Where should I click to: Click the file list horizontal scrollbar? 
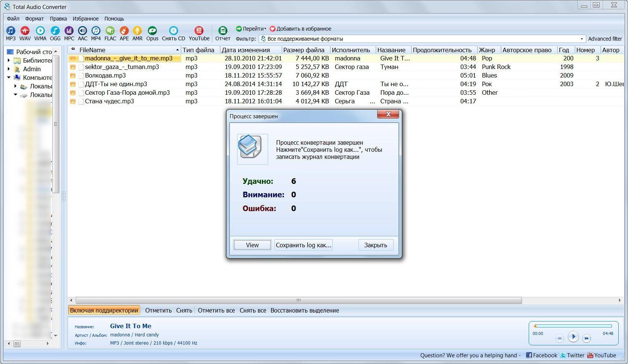(x=299, y=300)
